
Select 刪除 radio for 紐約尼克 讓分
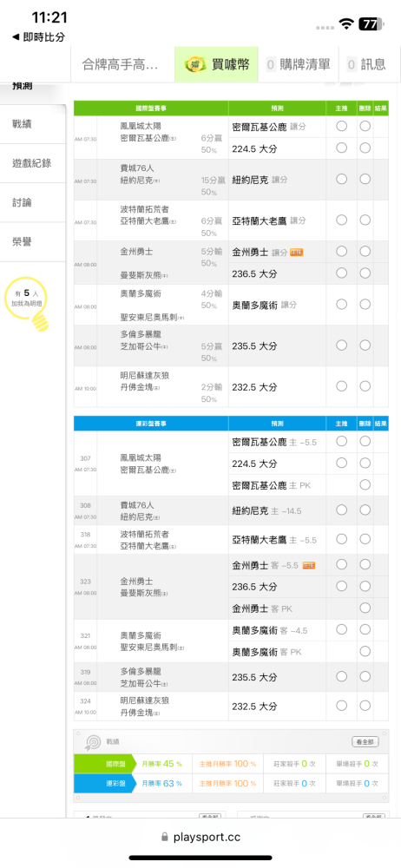[365, 180]
